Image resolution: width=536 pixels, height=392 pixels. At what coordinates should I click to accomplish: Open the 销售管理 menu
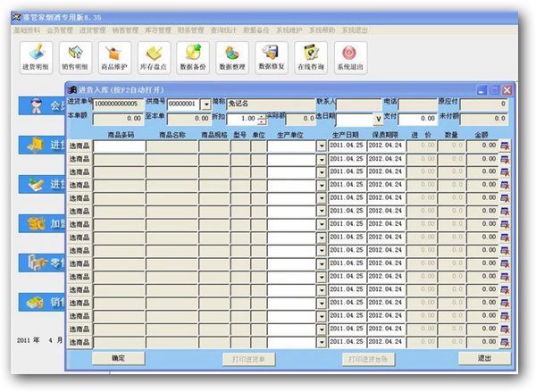125,30
